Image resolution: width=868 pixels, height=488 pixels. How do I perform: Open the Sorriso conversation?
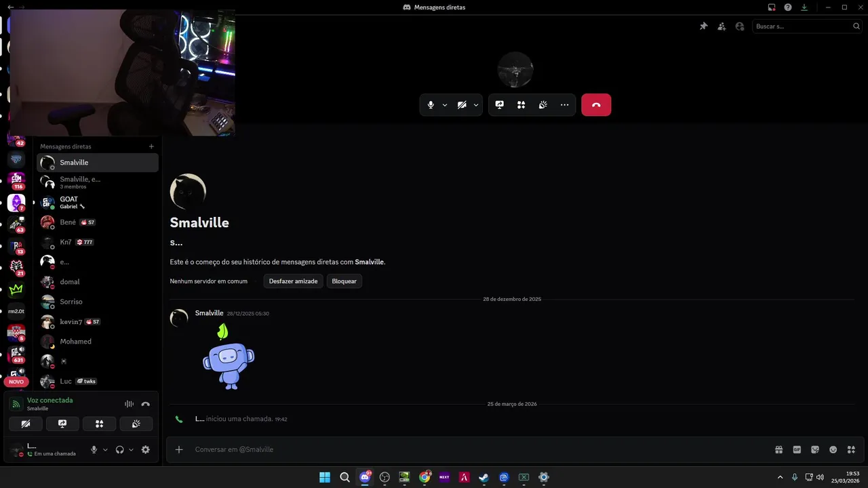(x=98, y=302)
